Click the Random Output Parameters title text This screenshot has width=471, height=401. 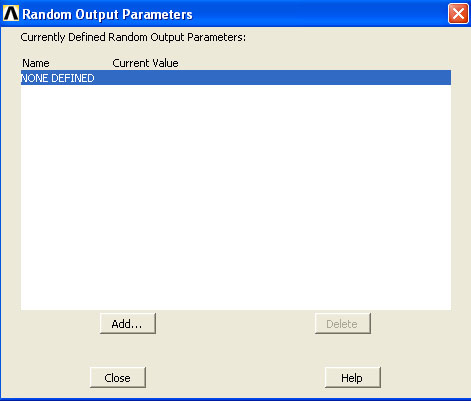click(x=107, y=14)
